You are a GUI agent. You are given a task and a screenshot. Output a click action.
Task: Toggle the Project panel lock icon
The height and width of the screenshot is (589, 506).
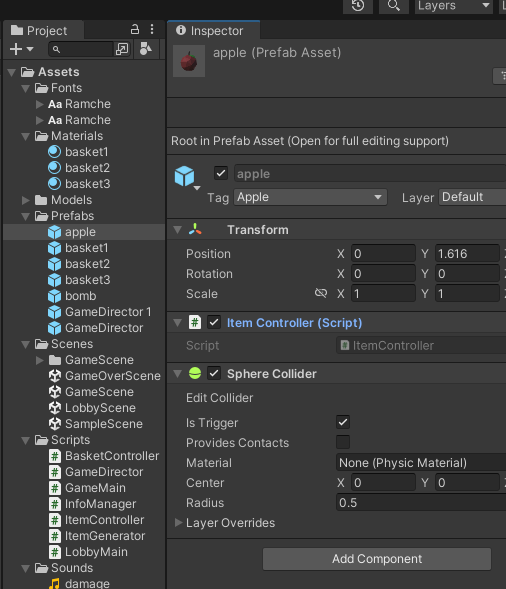pyautogui.click(x=134, y=29)
